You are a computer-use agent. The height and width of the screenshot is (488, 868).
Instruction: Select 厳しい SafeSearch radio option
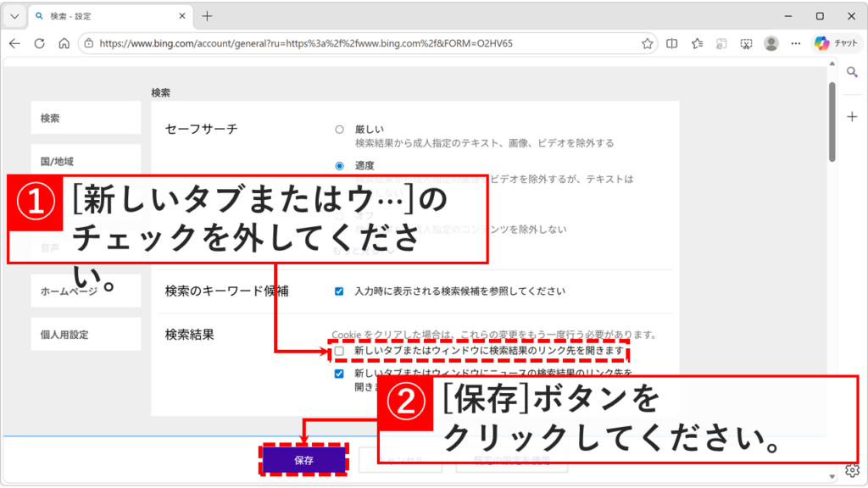339,130
